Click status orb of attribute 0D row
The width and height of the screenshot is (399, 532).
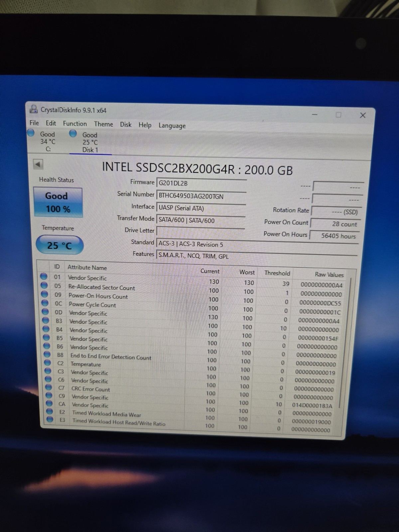[46, 312]
